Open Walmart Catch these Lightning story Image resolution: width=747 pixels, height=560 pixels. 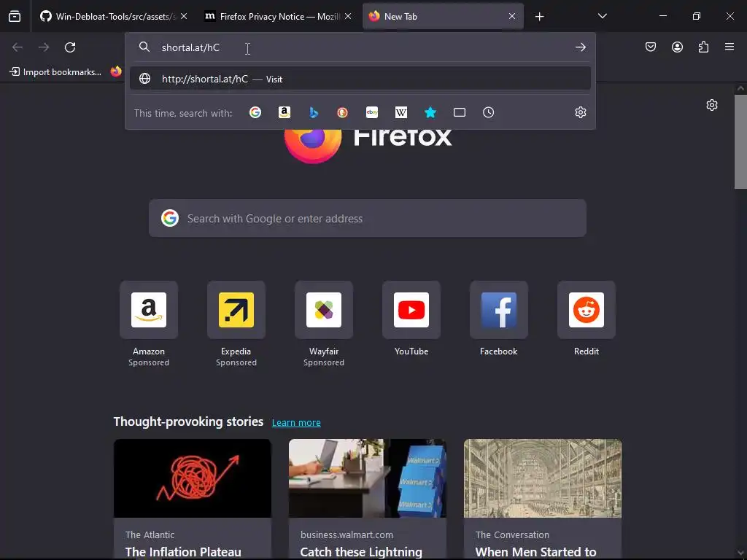coord(368,499)
